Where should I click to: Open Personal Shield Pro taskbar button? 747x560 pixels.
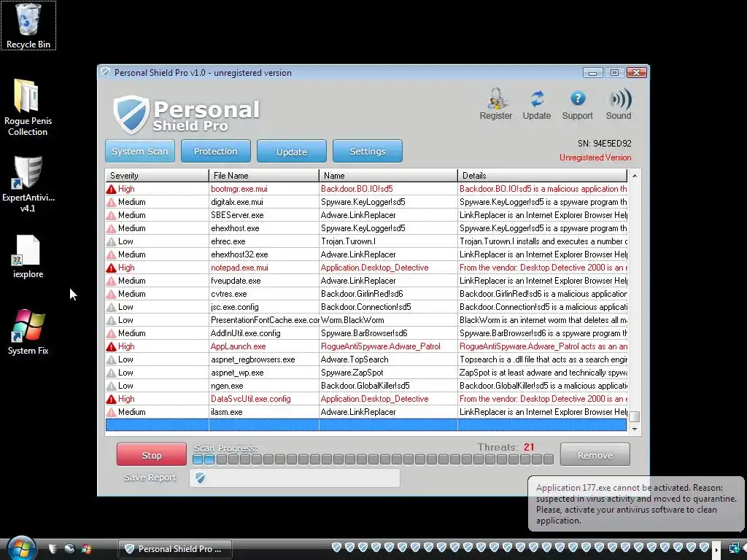pos(175,548)
